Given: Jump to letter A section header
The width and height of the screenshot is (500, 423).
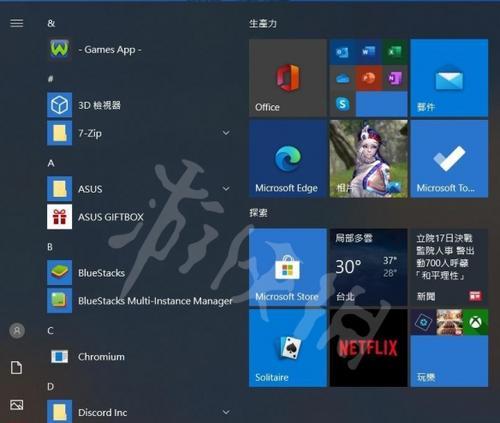Looking at the screenshot, I should pos(51,163).
